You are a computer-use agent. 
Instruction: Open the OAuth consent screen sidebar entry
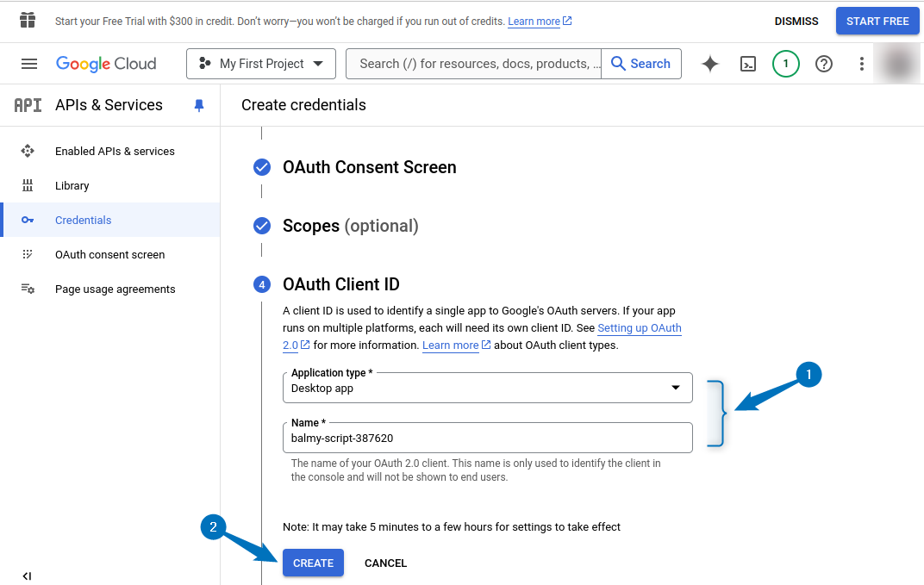[x=109, y=254]
